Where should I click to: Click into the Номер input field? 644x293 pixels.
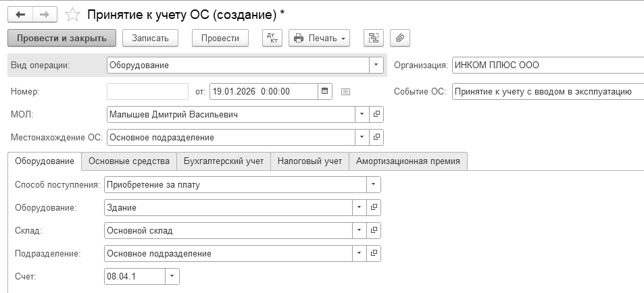(x=147, y=91)
